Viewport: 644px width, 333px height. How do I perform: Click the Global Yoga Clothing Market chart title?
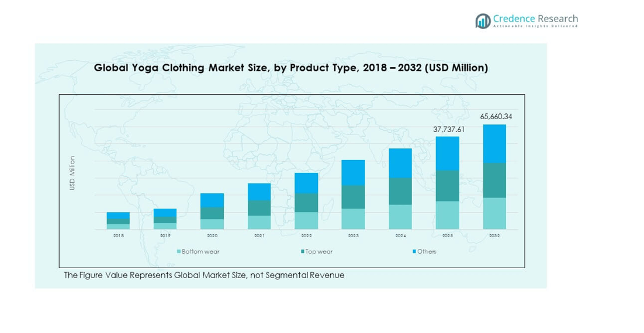[x=290, y=68]
